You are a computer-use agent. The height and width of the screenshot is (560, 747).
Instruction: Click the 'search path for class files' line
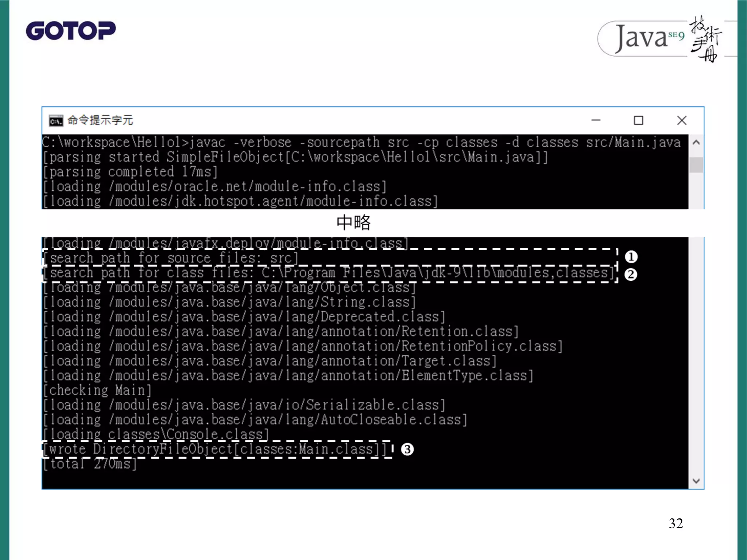(328, 273)
